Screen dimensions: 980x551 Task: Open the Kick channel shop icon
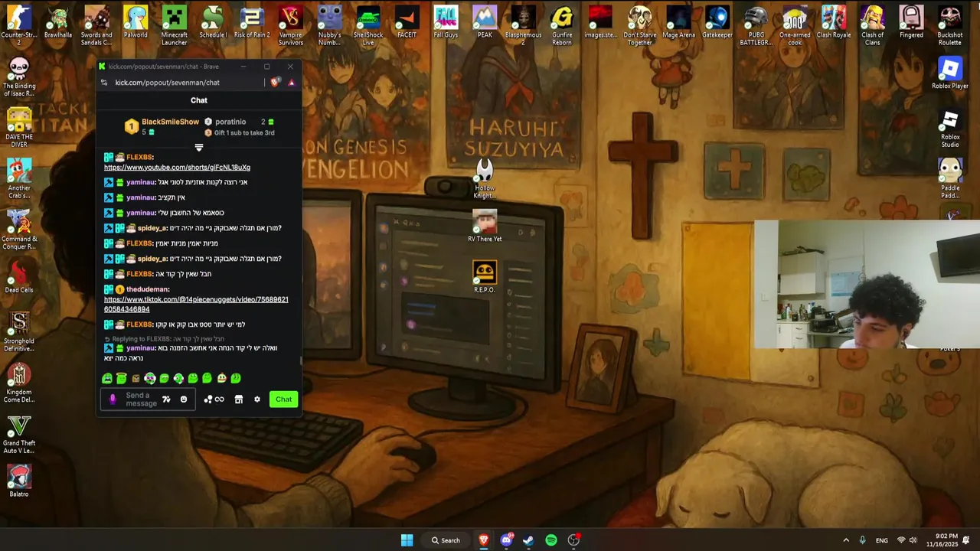[x=238, y=399]
